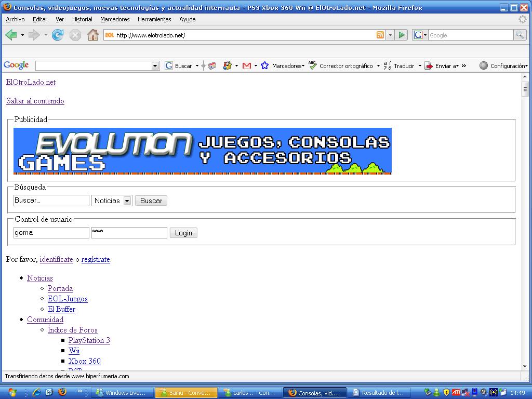Image resolution: width=532 pixels, height=399 pixels.
Task: Click the forward navigation arrow
Action: pyautogui.click(x=34, y=35)
